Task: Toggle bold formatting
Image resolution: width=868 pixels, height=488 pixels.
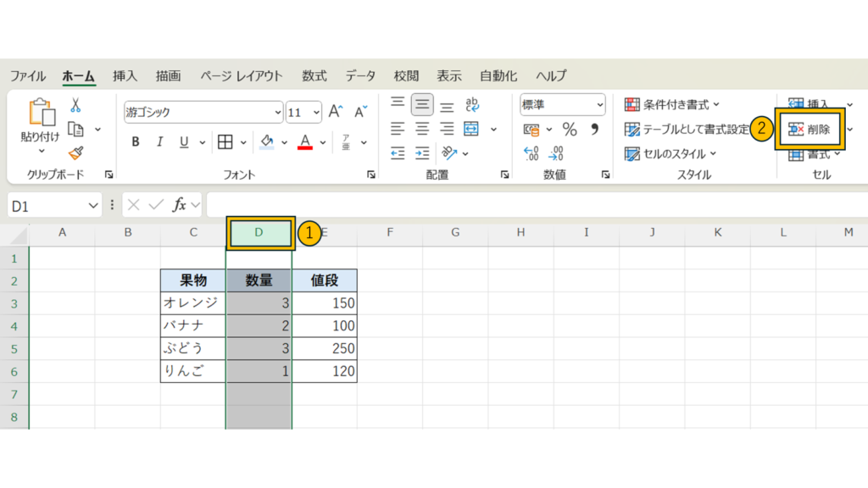Action: (136, 141)
